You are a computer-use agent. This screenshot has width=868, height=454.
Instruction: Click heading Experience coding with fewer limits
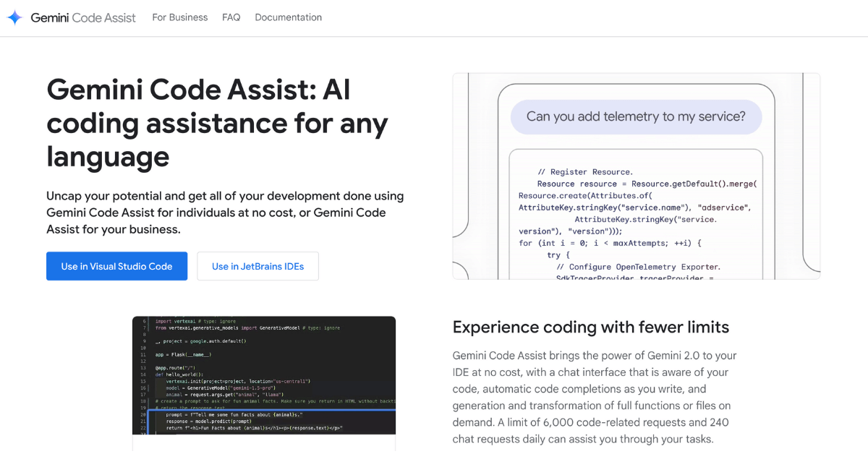591,327
